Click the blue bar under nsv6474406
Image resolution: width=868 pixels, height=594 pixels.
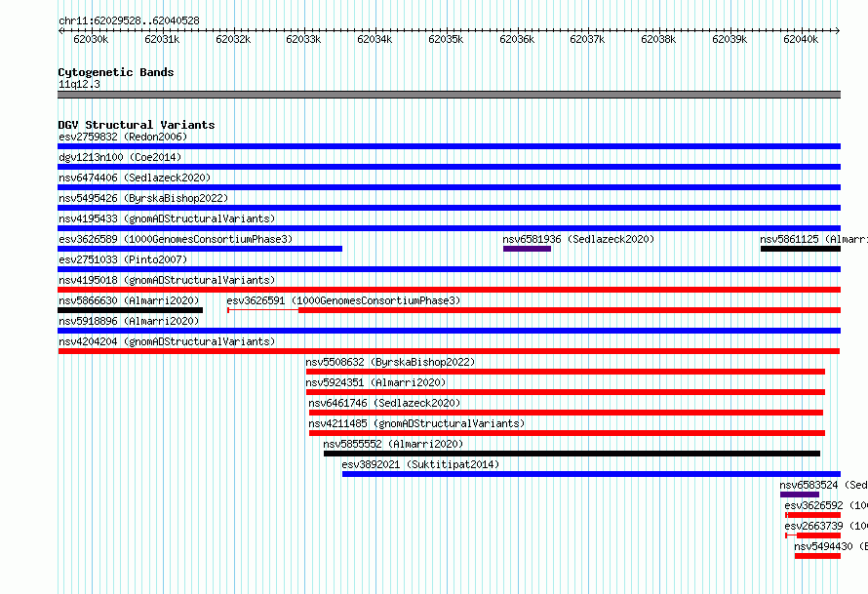[449, 187]
